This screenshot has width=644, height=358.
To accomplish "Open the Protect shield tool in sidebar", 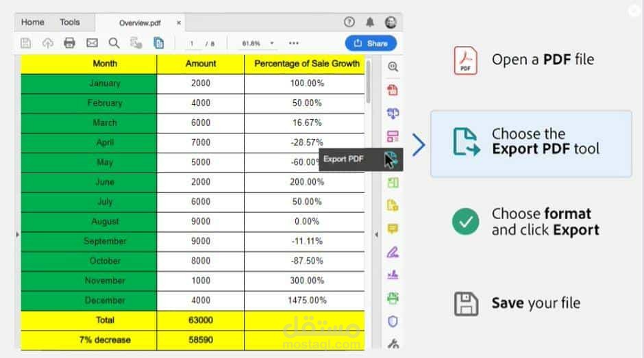I will (393, 322).
